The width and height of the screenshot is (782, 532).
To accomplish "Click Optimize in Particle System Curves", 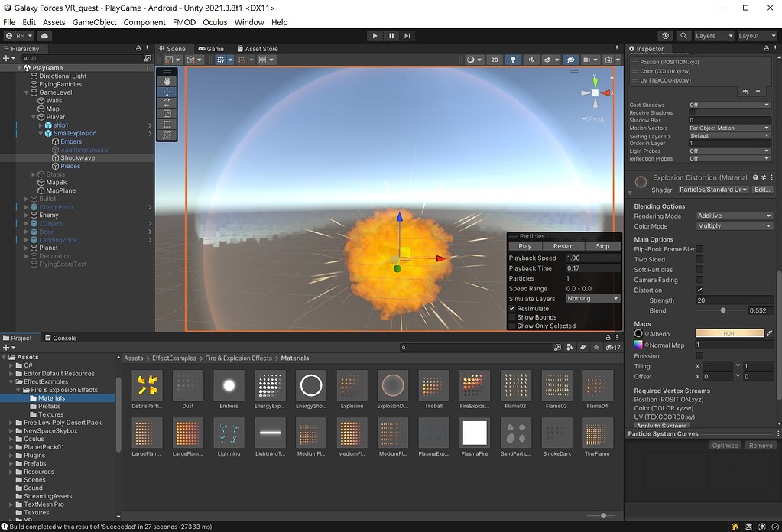I will [x=725, y=446].
